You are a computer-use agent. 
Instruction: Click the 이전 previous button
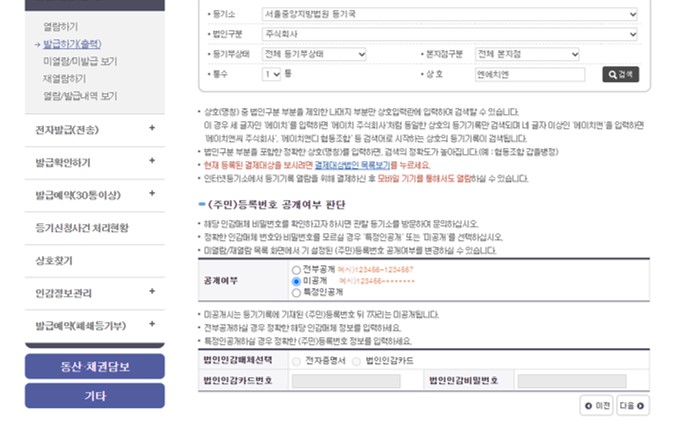pos(596,406)
